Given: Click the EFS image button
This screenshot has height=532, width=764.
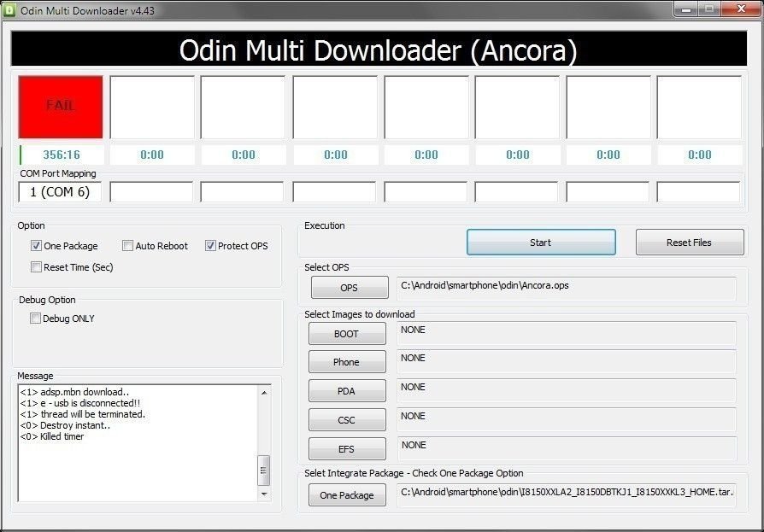Looking at the screenshot, I should click(x=346, y=449).
